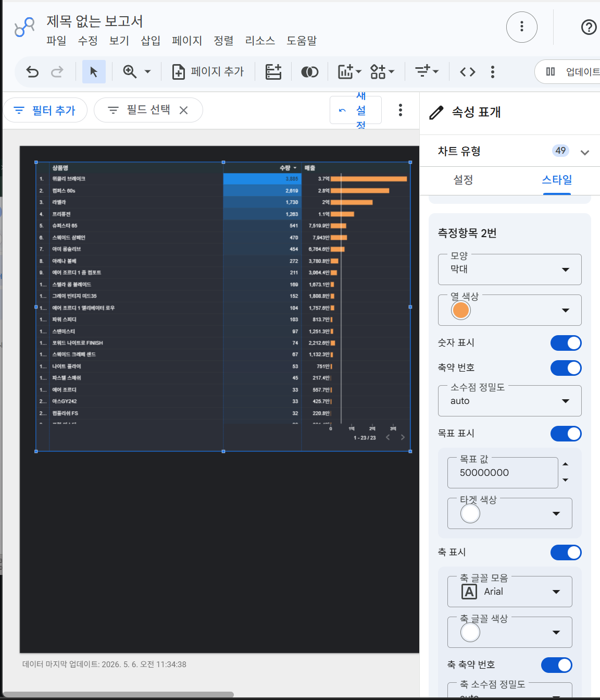600x700 pixels.
Task: Click the redo arrow in toolbar
Action: [57, 72]
